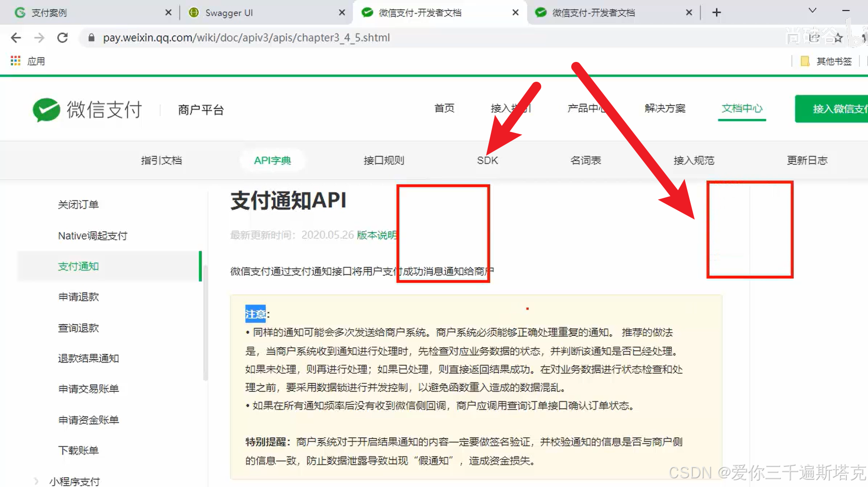Viewport: 868px width, 487px height.
Task: Open 申请交易账单 in the sidebar
Action: (x=88, y=389)
